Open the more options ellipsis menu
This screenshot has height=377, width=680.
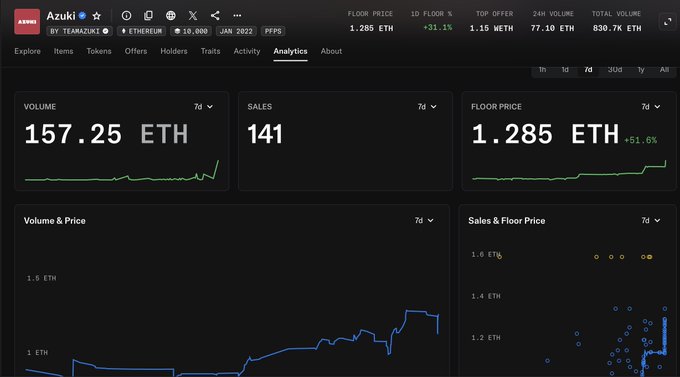click(237, 16)
